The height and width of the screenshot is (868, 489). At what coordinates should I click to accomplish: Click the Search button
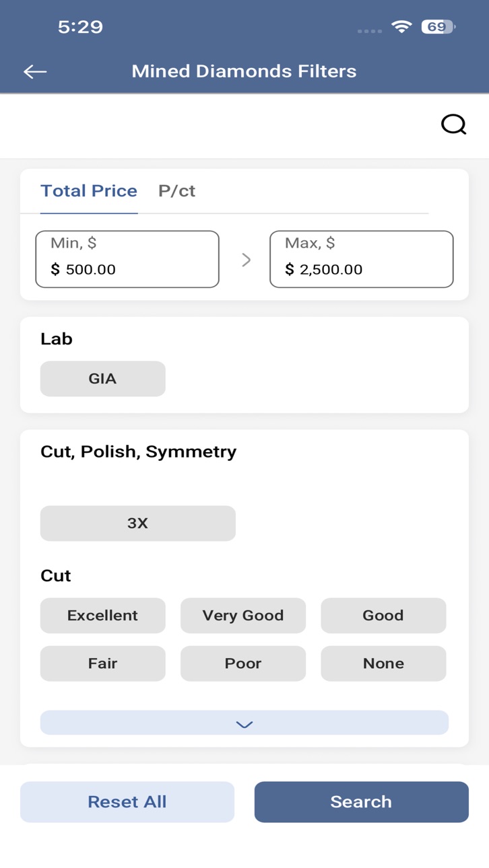[362, 802]
